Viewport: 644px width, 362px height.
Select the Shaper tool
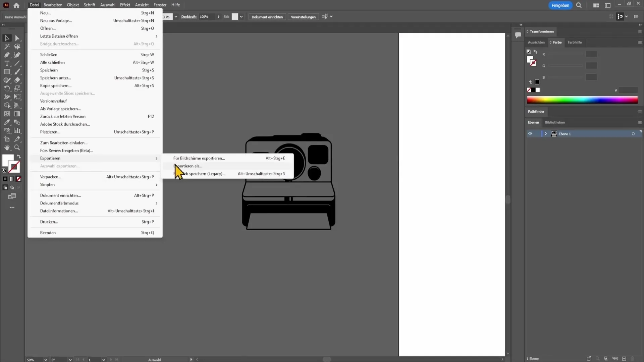pos(7,80)
